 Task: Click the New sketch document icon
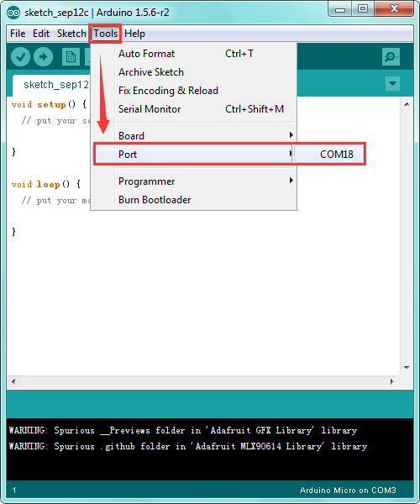tap(71, 57)
